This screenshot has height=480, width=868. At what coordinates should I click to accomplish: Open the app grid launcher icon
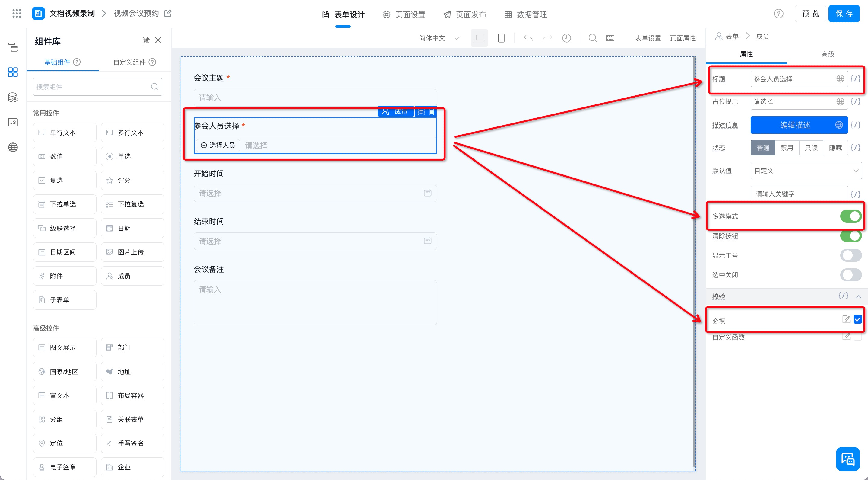click(17, 14)
